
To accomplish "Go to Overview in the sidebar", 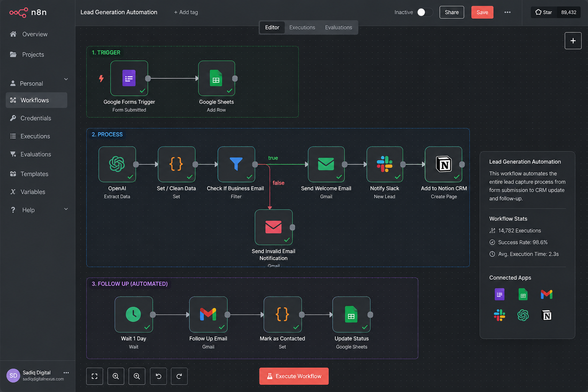I will [x=35, y=34].
